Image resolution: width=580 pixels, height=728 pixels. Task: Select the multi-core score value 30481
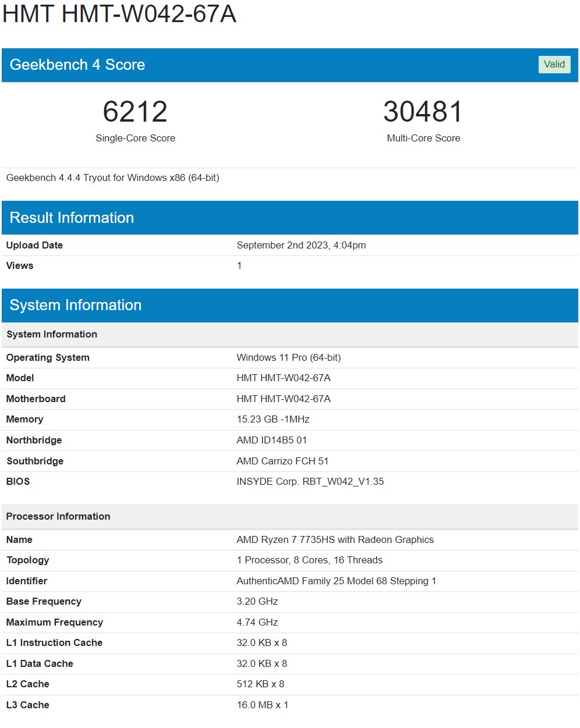point(423,111)
